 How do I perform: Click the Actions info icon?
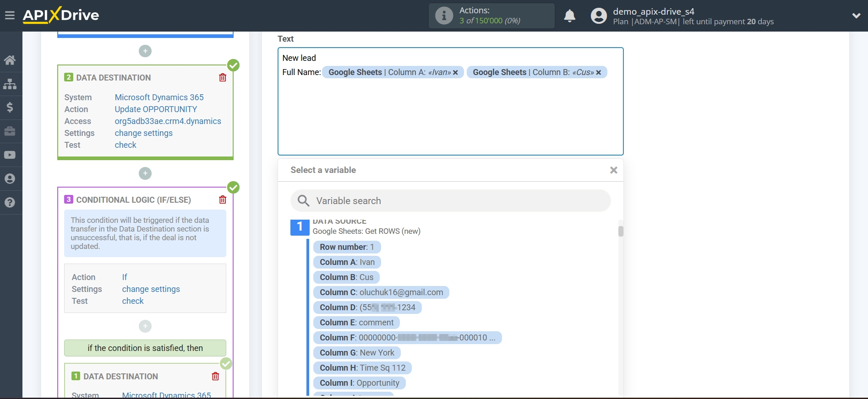[444, 16]
